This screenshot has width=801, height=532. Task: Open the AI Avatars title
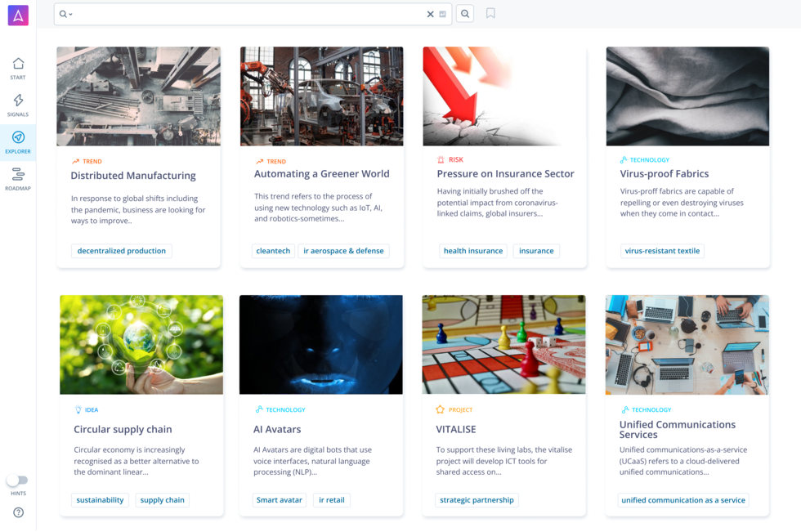[x=277, y=429]
